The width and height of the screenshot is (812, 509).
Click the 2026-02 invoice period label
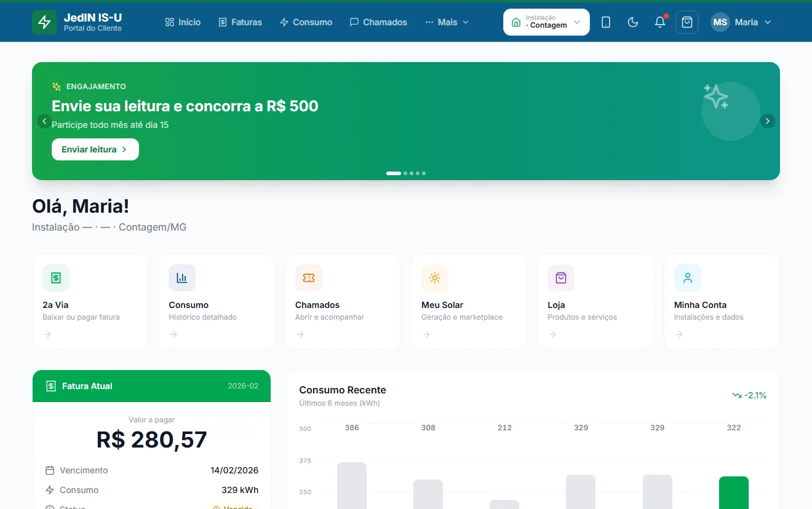tap(243, 386)
